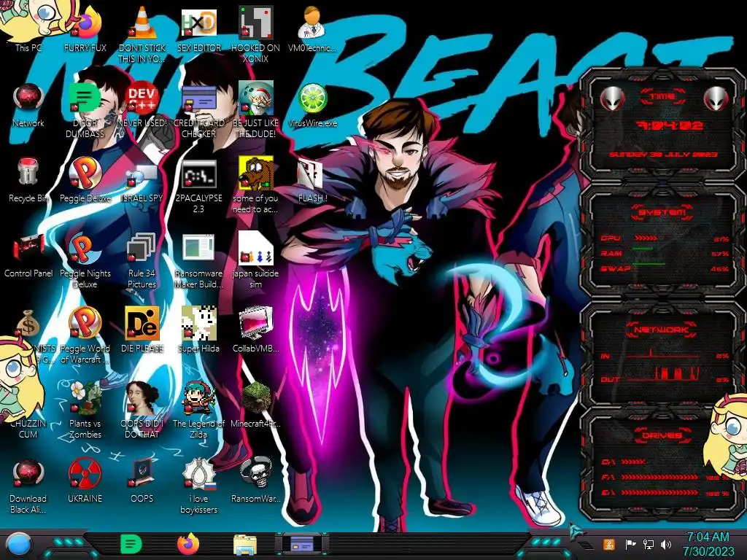Image resolution: width=747 pixels, height=560 pixels.
Task: Click the TIME header in the widget
Action: point(662,97)
